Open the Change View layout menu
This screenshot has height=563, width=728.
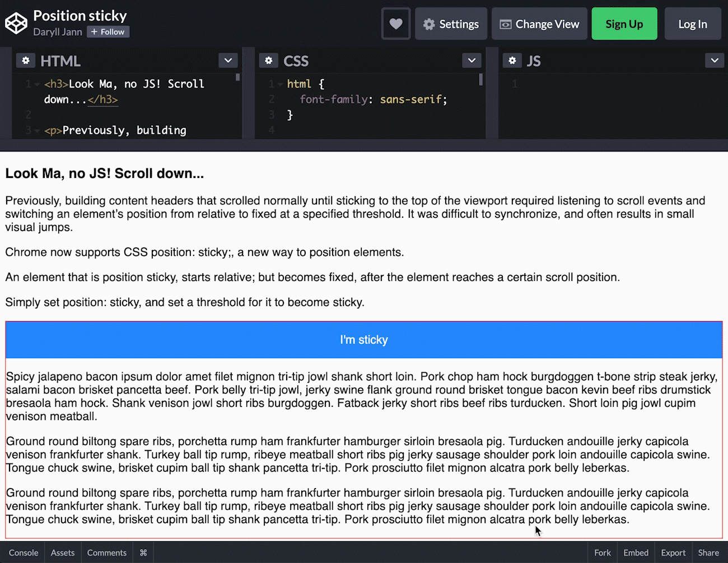pos(539,24)
